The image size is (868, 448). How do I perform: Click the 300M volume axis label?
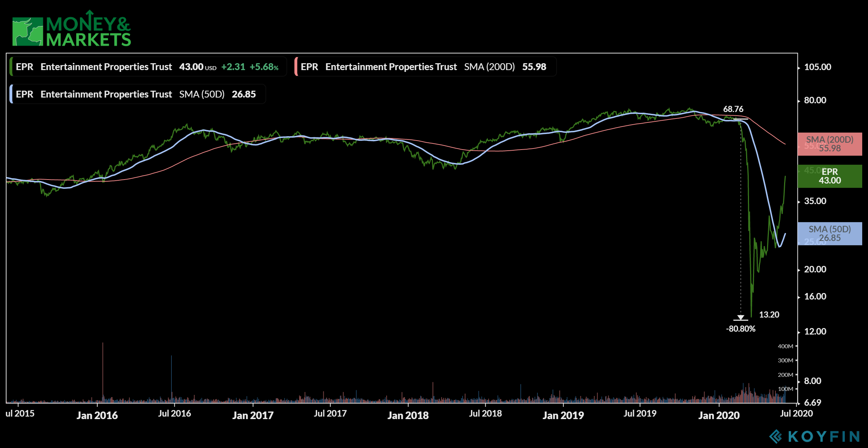(786, 360)
